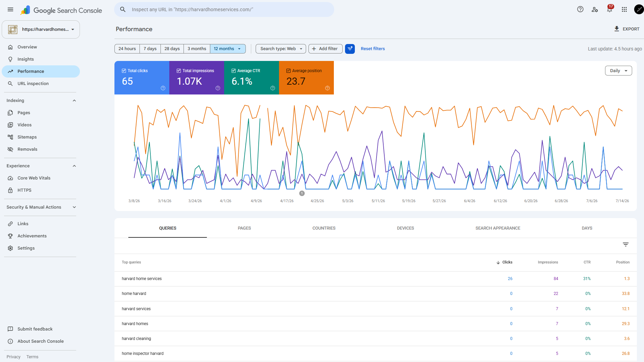Screen dimensions: 644x362
Task: Click Average position help question icon
Action: 327,88
